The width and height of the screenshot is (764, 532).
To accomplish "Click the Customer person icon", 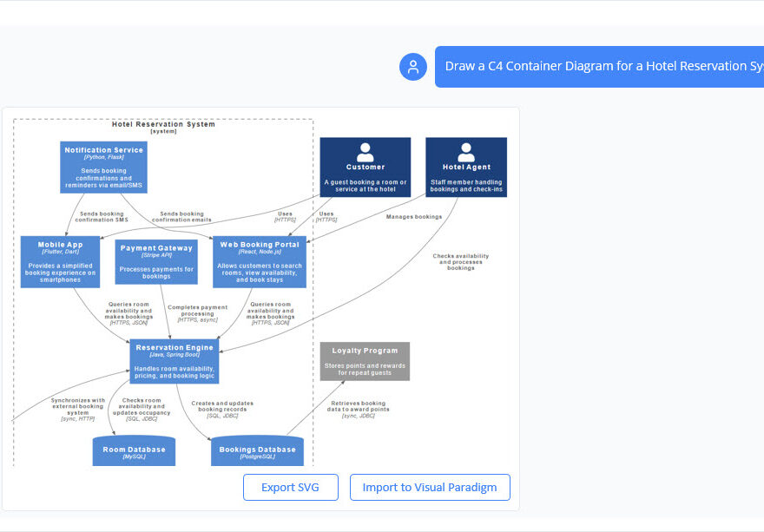I will pos(365,154).
